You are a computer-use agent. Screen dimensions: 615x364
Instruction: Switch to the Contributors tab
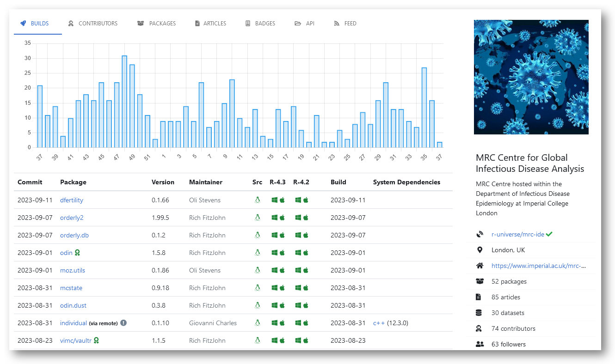pos(92,24)
